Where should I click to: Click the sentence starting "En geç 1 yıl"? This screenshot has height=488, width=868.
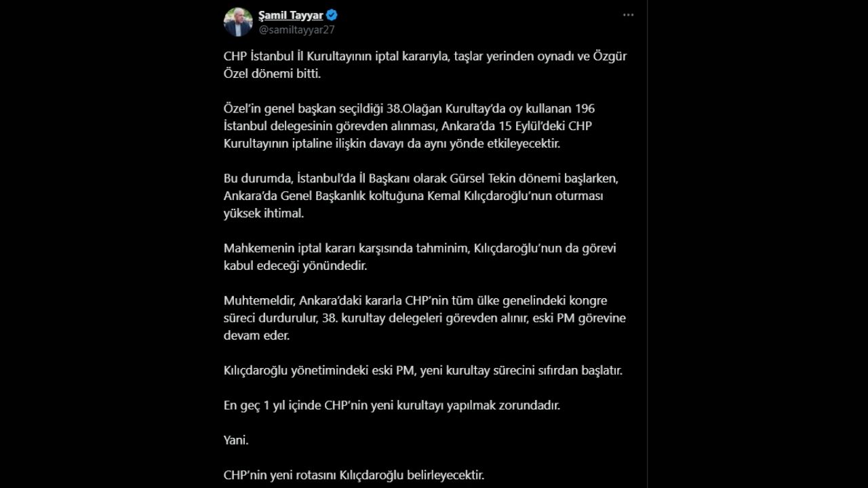(x=392, y=405)
